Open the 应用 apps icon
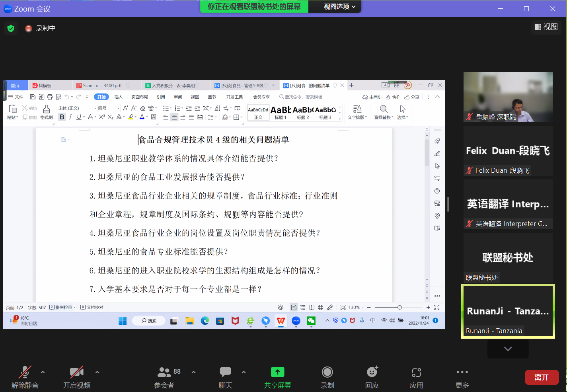The width and height of the screenshot is (567, 392). point(416,372)
